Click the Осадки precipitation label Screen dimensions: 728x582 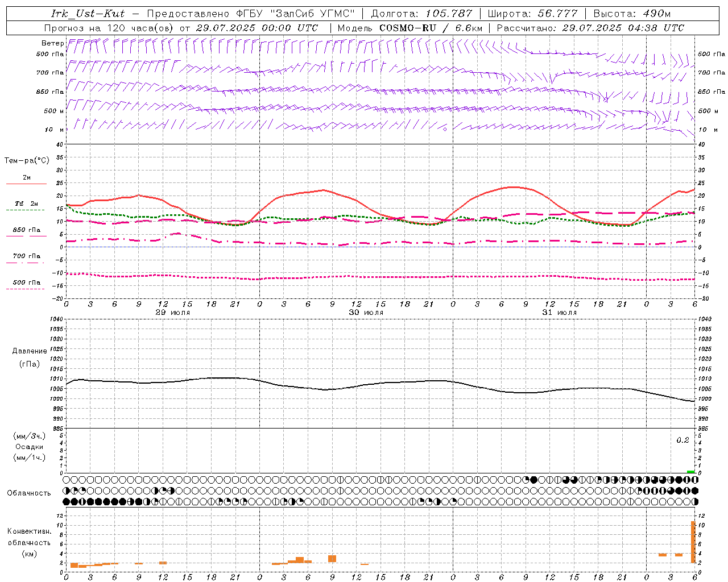point(29,447)
